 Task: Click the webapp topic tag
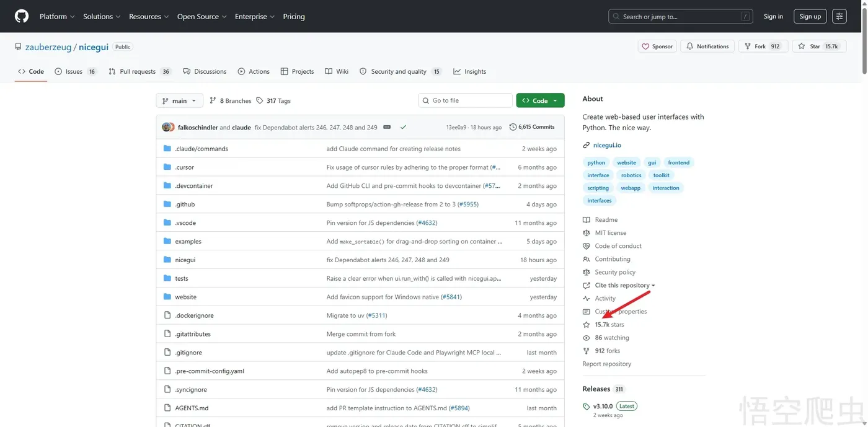click(x=631, y=188)
